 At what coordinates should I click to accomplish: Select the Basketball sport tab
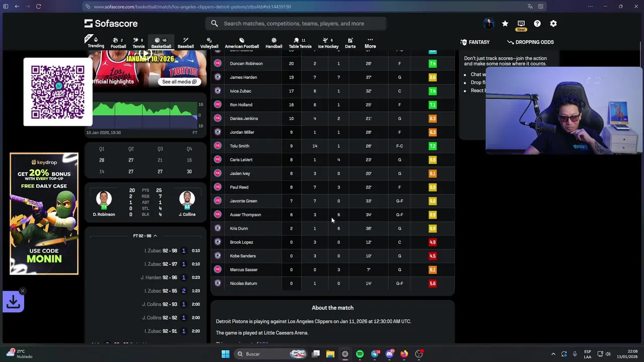point(161,43)
